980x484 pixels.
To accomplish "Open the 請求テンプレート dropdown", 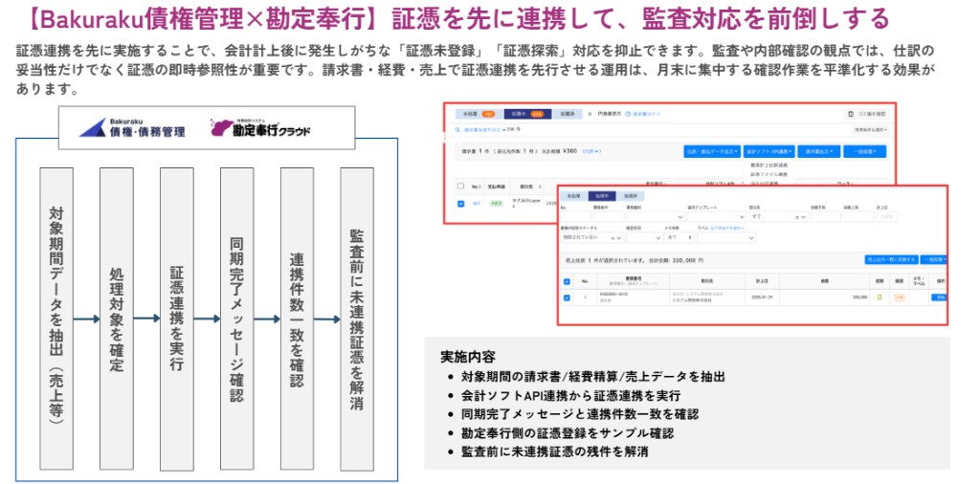I will tap(717, 217).
